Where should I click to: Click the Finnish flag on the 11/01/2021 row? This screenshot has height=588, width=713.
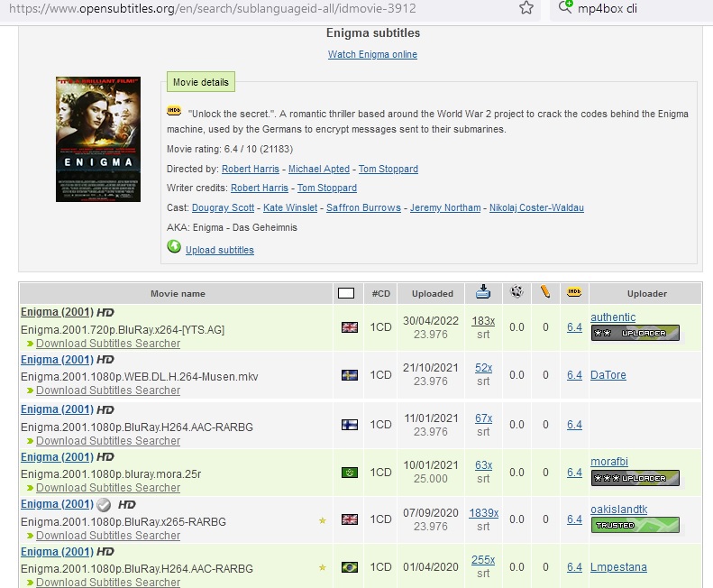350,425
